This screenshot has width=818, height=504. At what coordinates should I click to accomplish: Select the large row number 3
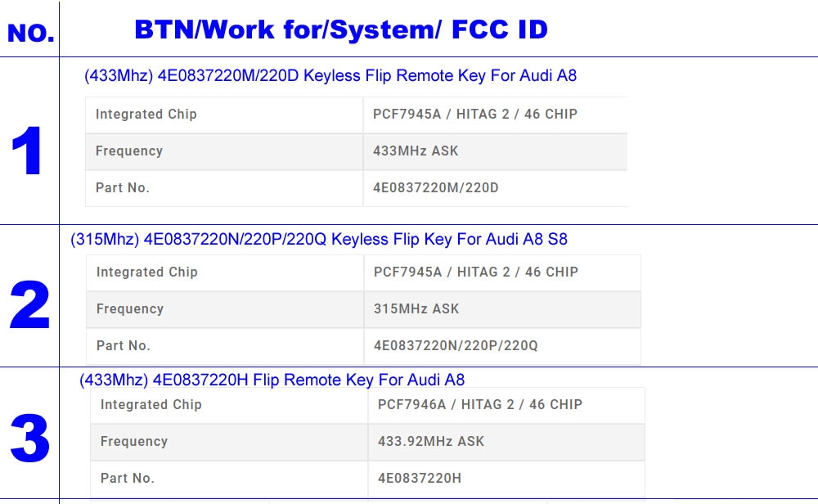click(29, 439)
